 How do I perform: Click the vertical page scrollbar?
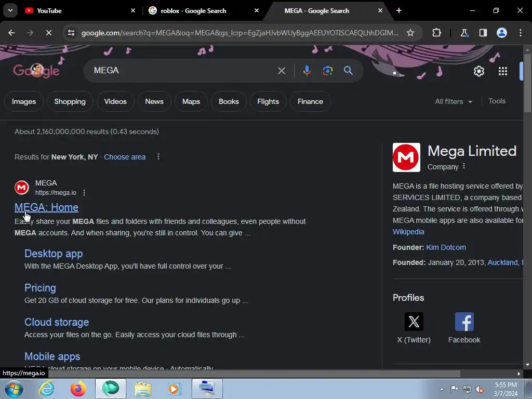(527, 83)
